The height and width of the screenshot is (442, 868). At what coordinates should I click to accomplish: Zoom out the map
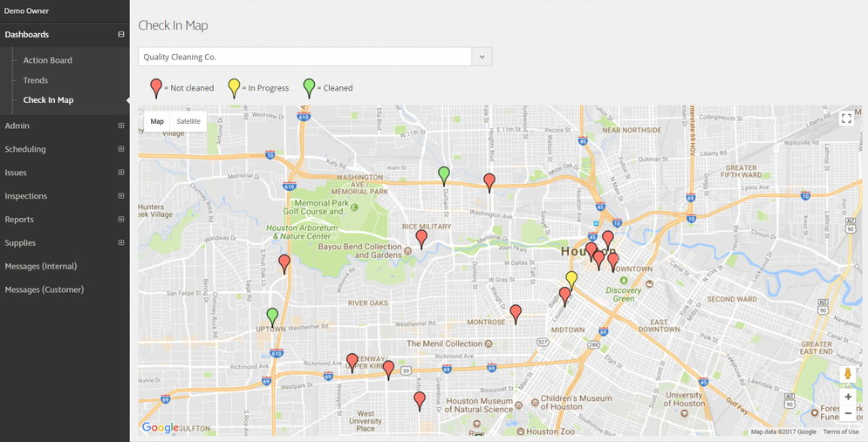[848, 412]
